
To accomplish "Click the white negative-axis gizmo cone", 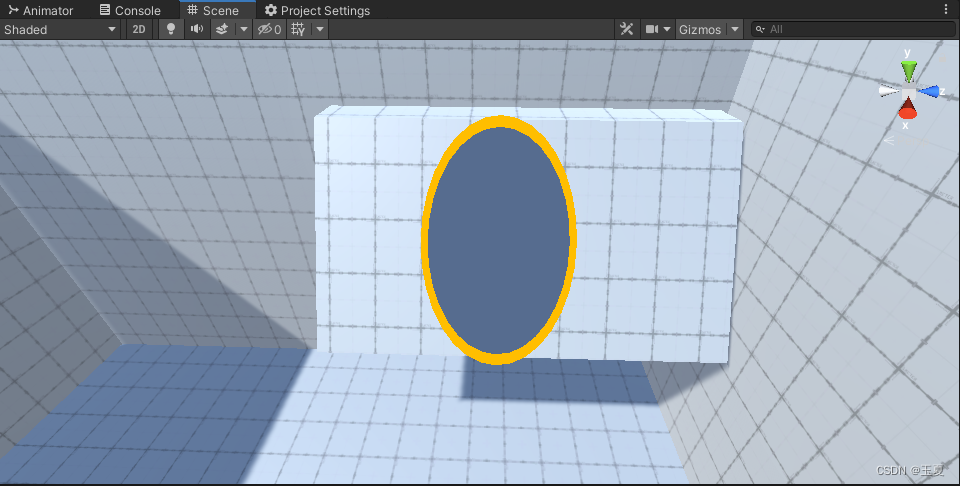I will [x=888, y=91].
